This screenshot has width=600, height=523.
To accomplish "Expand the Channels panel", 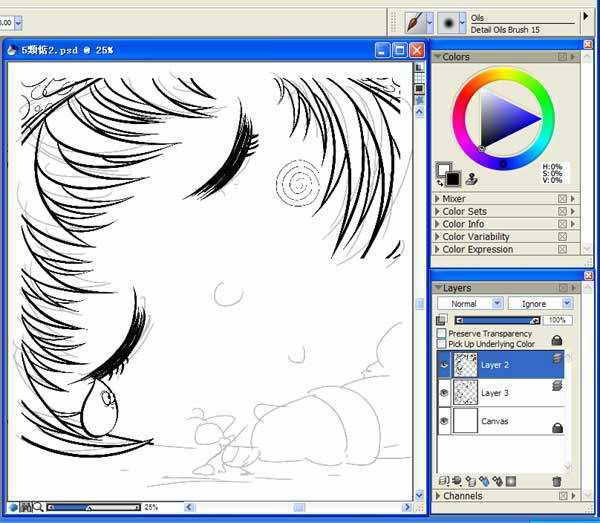I will click(x=438, y=496).
